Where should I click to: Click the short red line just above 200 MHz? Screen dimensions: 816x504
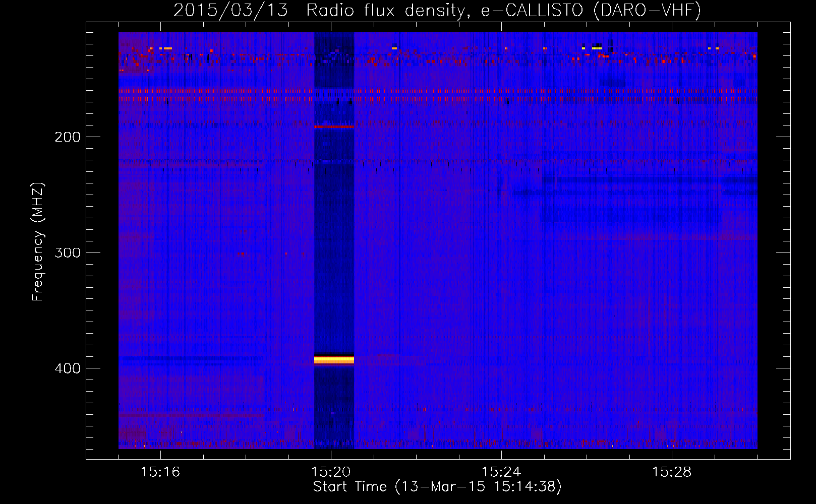(334, 127)
